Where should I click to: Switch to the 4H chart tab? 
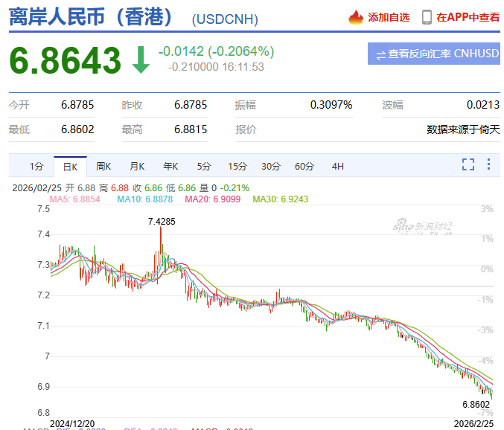pos(338,166)
